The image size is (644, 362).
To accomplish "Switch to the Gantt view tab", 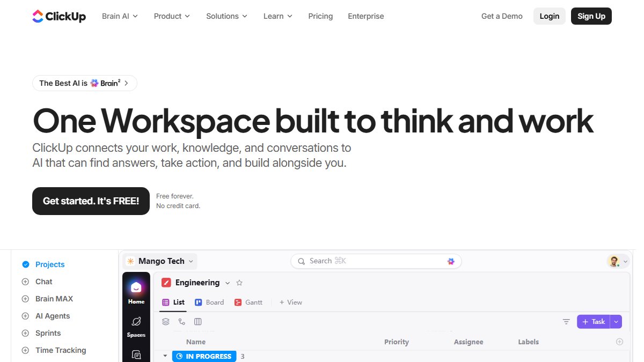I will [248, 302].
